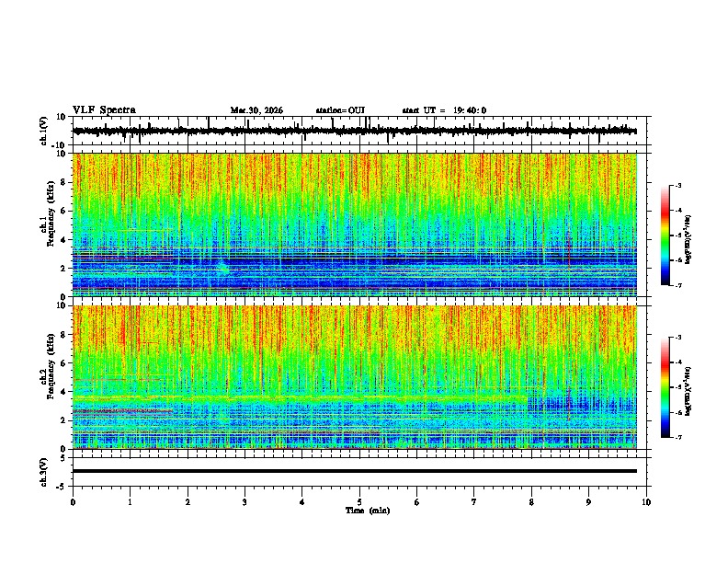Click the "6" kHz tick on ch.2 frequency axis
Screen dimensions: 728x563
(x=65, y=362)
